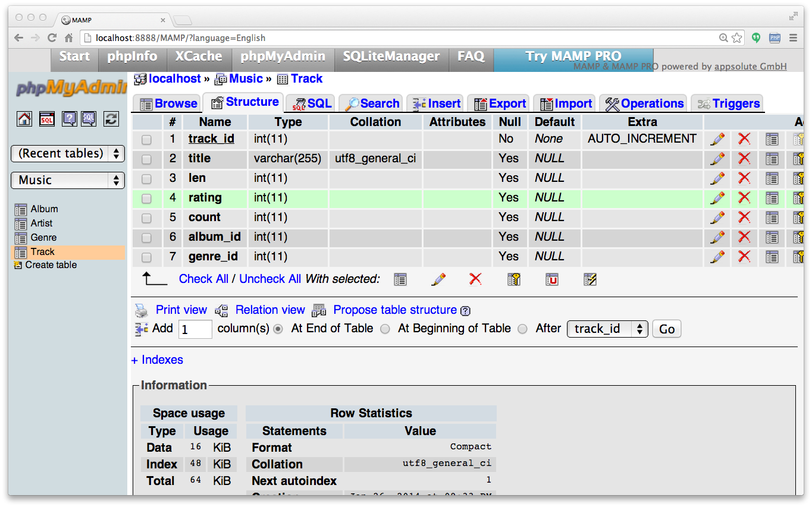Edit the title column via pencil icon
Viewport: 812px width, 507px height.
tap(718, 159)
